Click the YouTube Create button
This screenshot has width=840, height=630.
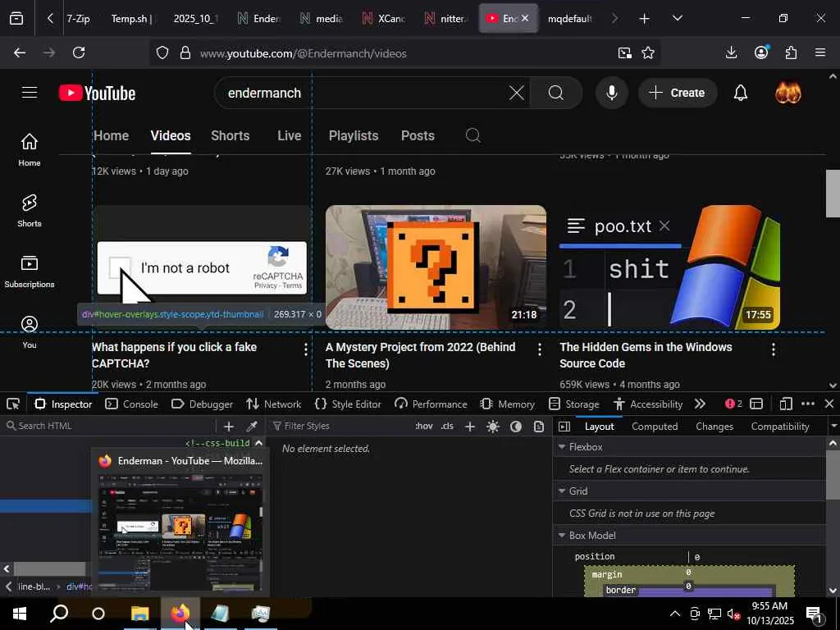point(676,93)
